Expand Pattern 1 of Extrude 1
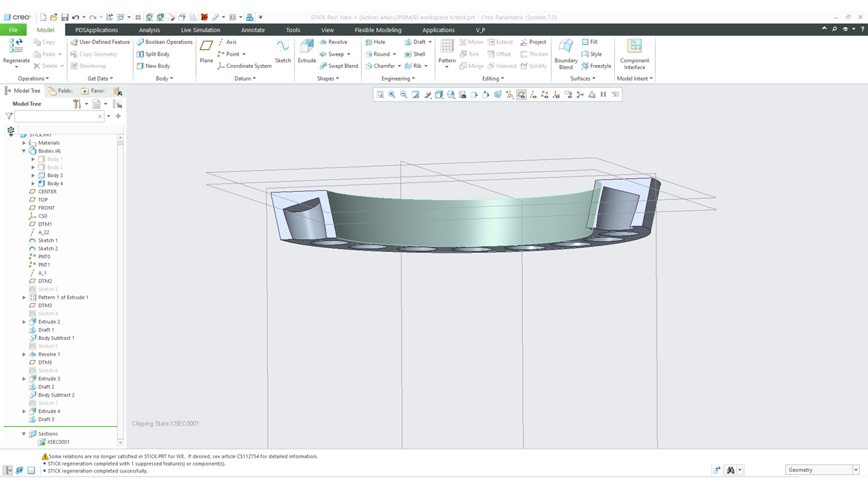 pos(24,298)
